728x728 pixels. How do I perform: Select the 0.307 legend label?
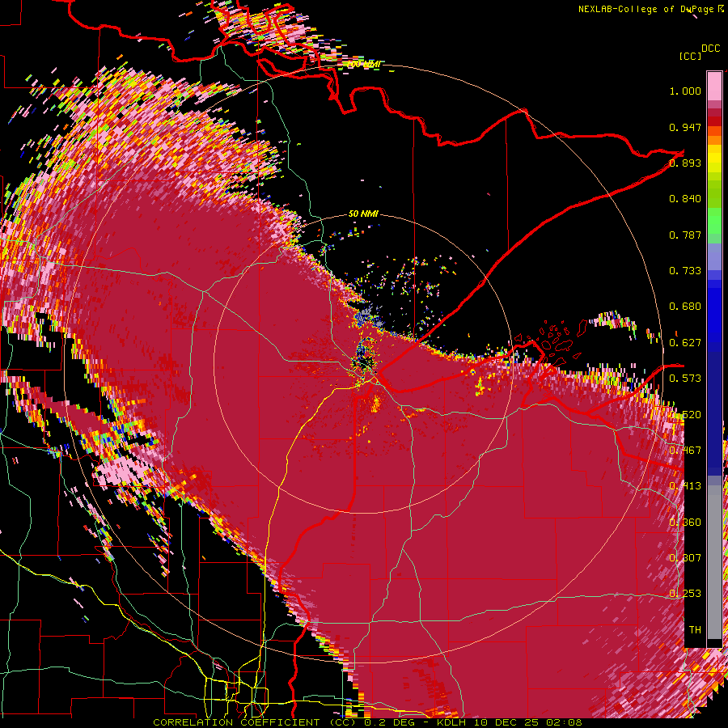tap(685, 558)
